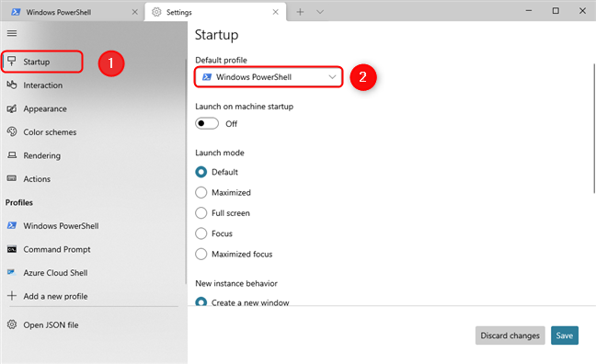Expand the new tab profiles chevron

(320, 12)
